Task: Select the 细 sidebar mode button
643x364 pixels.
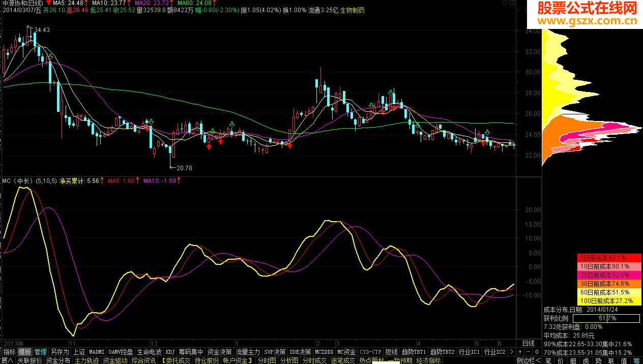Action: (573, 360)
